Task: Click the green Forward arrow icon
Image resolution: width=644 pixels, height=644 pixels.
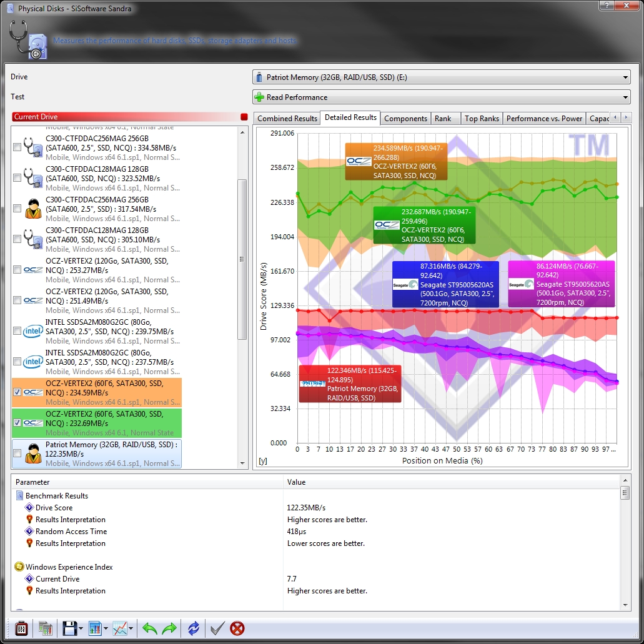Action: click(x=169, y=628)
